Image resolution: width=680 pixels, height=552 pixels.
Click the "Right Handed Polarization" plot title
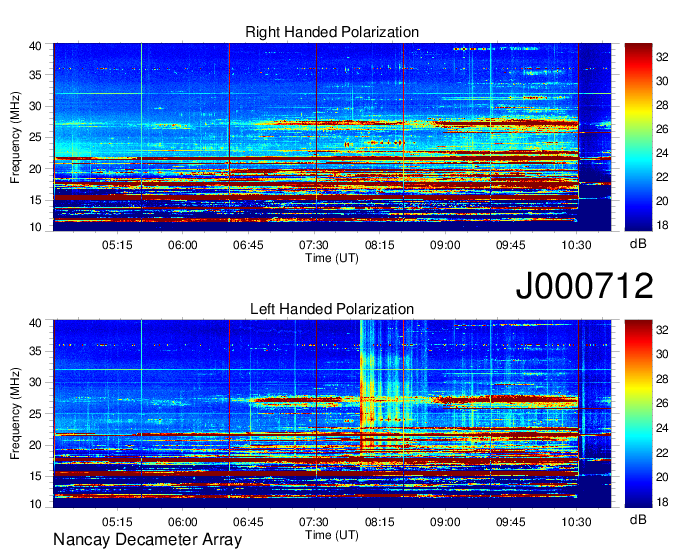[332, 32]
